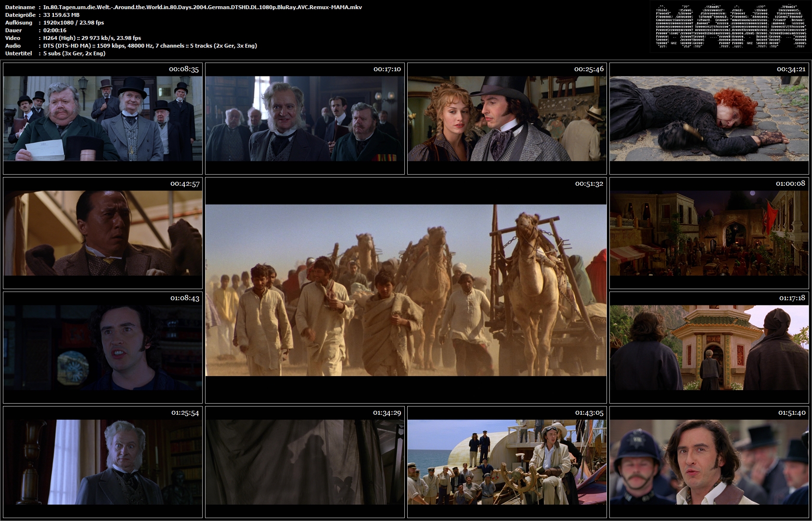The height and width of the screenshot is (521, 812).
Task: Click the subtitle info '5 subs (3x Ger, 2x Eng)'
Action: tap(74, 53)
